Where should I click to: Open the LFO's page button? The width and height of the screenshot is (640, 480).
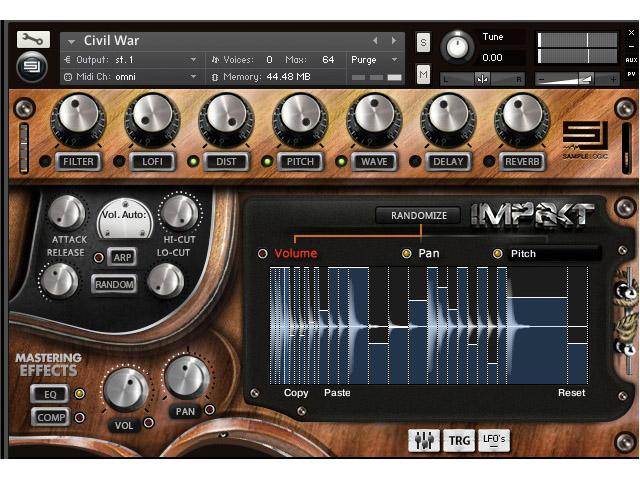[494, 440]
